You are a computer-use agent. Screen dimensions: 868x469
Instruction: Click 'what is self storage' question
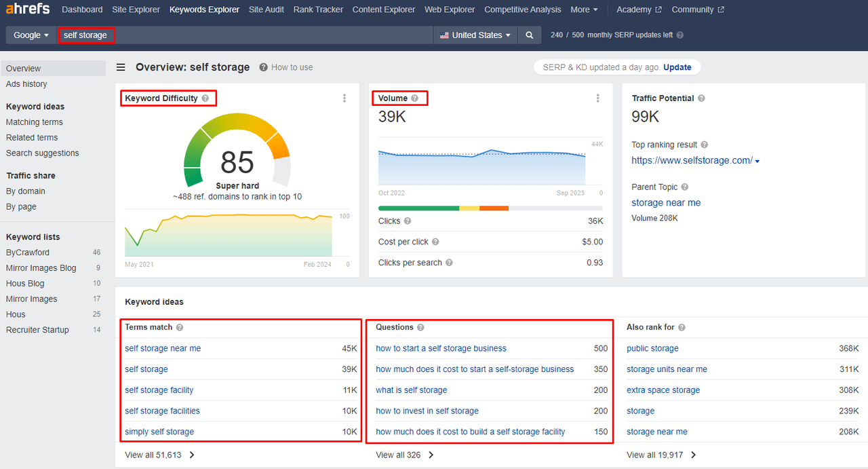pos(412,390)
